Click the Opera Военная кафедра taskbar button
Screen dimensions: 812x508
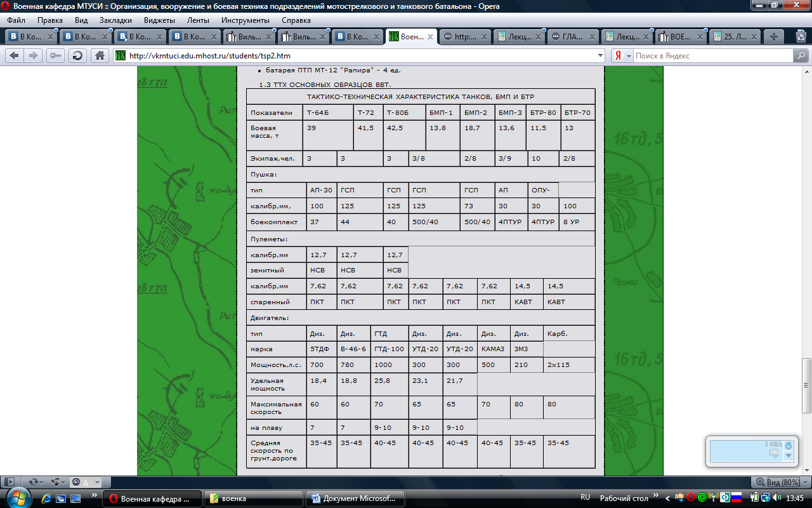(x=152, y=498)
